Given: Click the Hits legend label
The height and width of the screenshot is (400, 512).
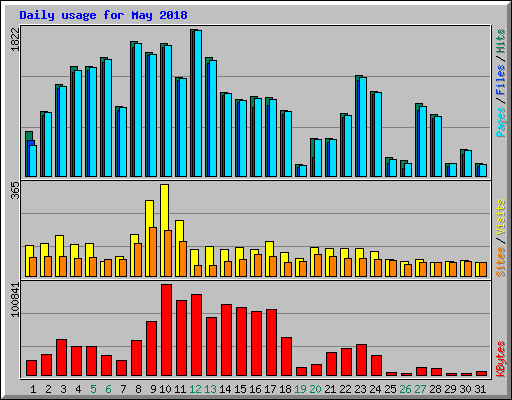Looking at the screenshot, I should (501, 41).
